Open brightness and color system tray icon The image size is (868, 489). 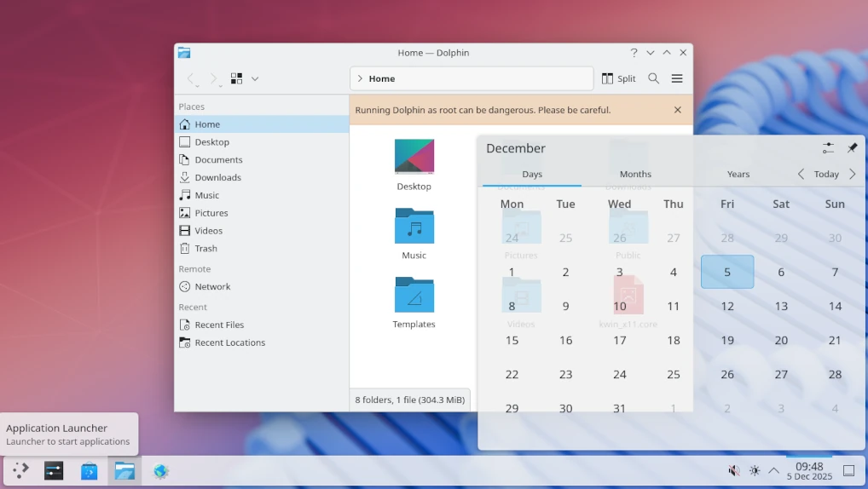[x=754, y=470]
